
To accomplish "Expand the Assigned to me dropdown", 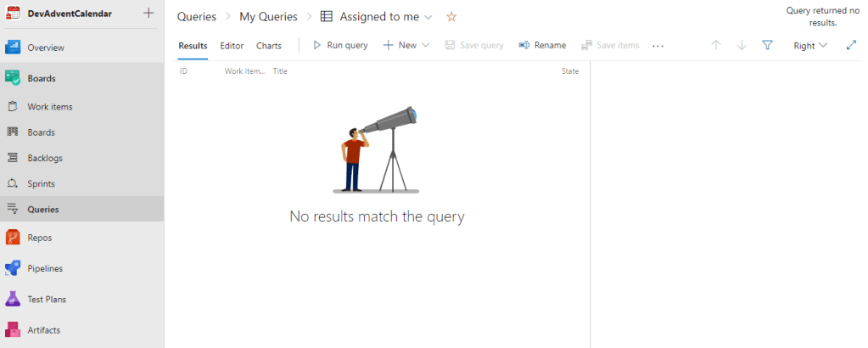I will click(x=428, y=17).
